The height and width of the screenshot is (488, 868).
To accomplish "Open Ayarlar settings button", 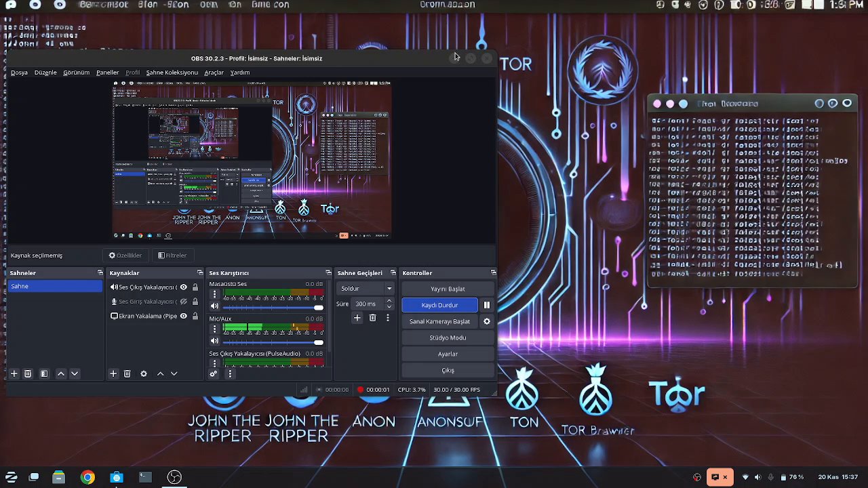I will pyautogui.click(x=448, y=354).
